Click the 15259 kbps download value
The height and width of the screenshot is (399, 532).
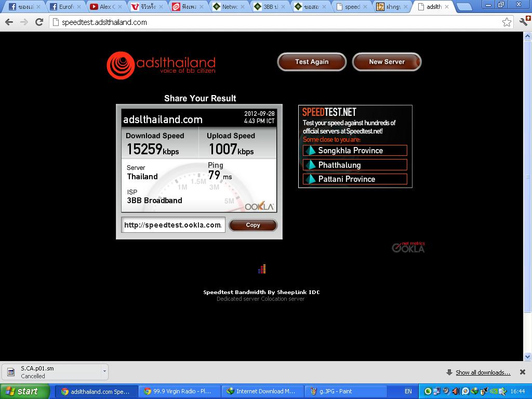153,149
